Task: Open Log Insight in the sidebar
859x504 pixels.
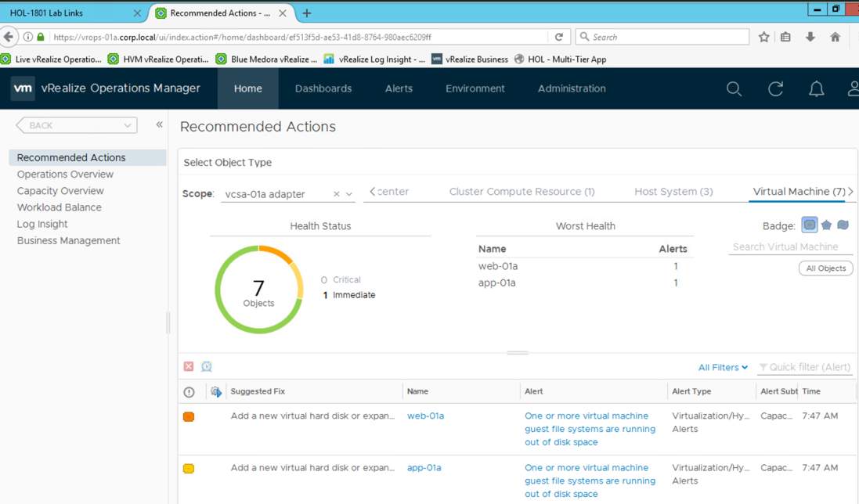Action: pyautogui.click(x=42, y=224)
